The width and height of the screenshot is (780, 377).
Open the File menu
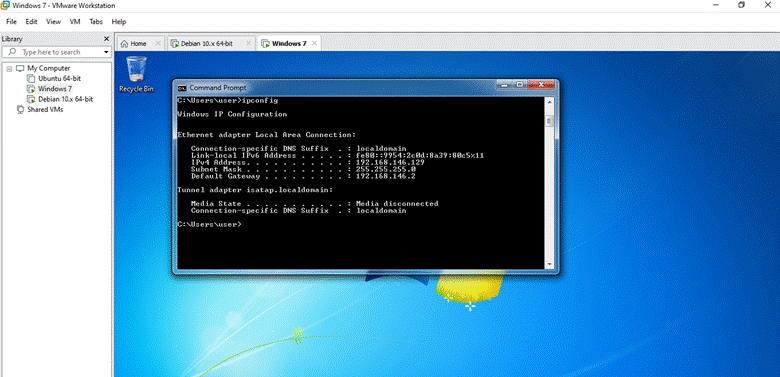coord(11,22)
